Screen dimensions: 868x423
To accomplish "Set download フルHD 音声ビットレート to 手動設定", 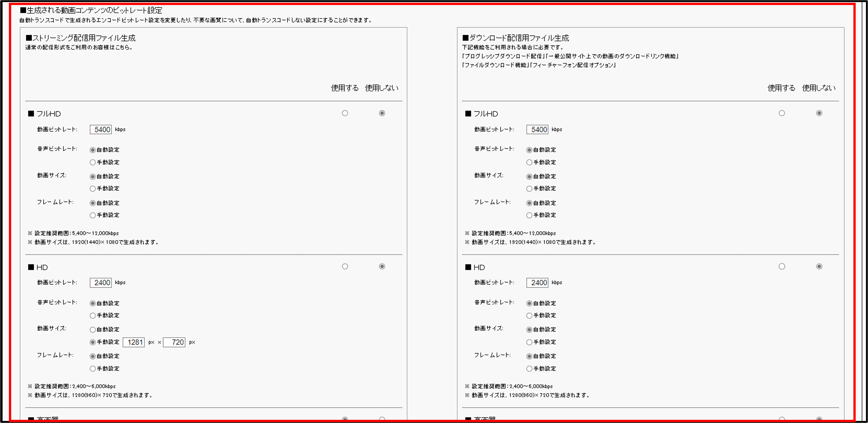I will tap(529, 162).
